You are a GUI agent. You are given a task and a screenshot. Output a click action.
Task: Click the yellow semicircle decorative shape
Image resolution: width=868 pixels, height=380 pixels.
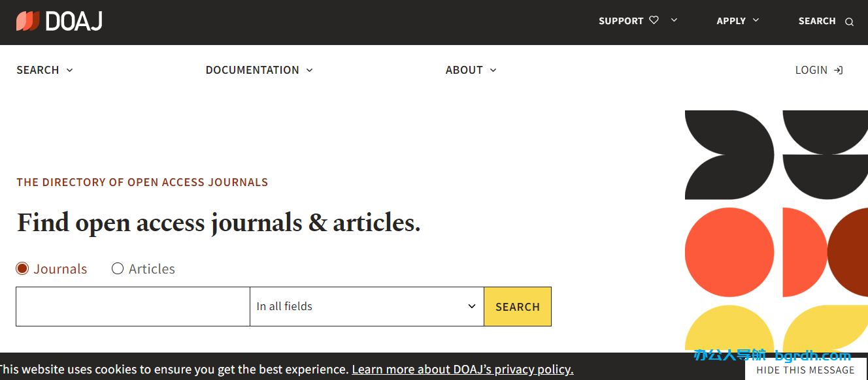pos(729,328)
